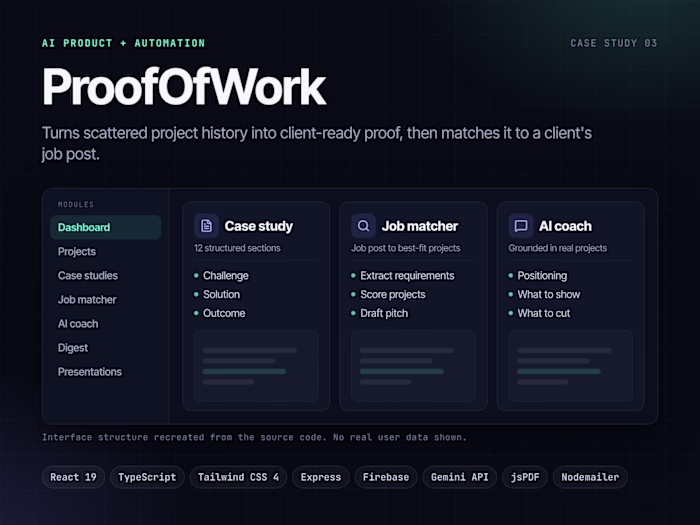This screenshot has height=525, width=700.
Task: Click the What to show bullet
Action: [x=544, y=294]
